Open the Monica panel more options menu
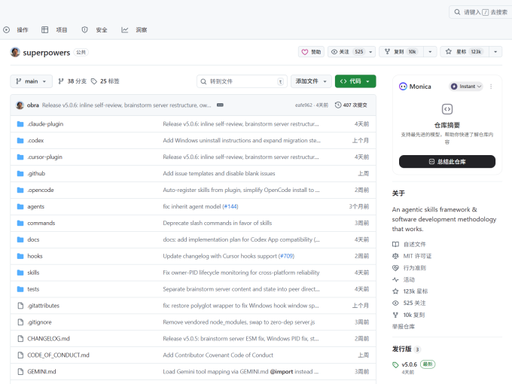512x384 pixels. (491, 86)
